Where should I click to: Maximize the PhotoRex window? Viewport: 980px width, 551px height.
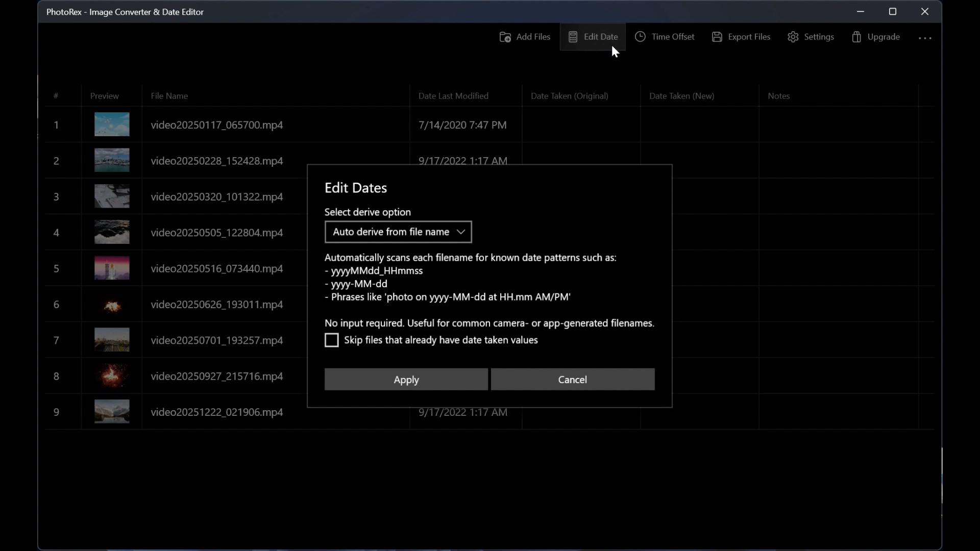coord(892,11)
